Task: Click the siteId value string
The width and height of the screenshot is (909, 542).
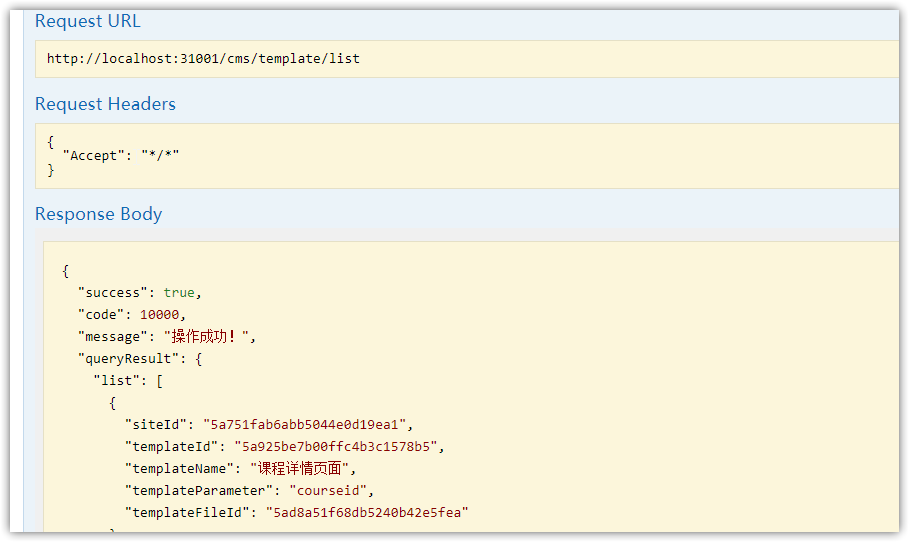Action: [x=304, y=425]
